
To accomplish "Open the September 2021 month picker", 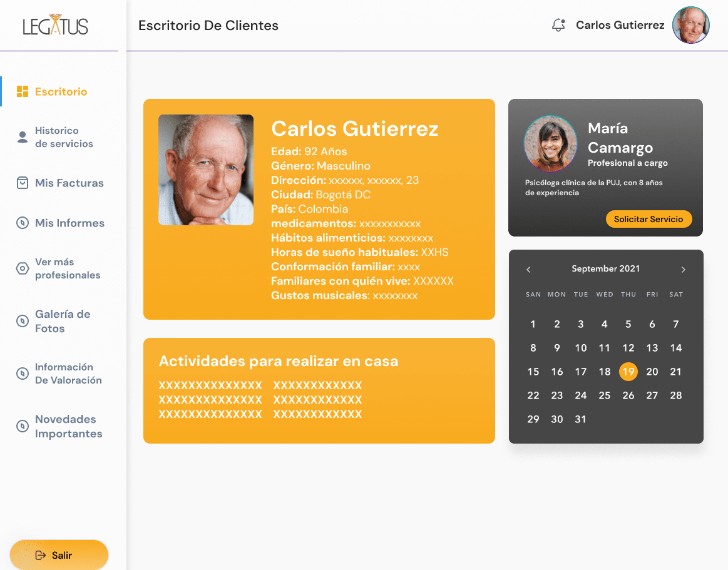I will point(605,269).
